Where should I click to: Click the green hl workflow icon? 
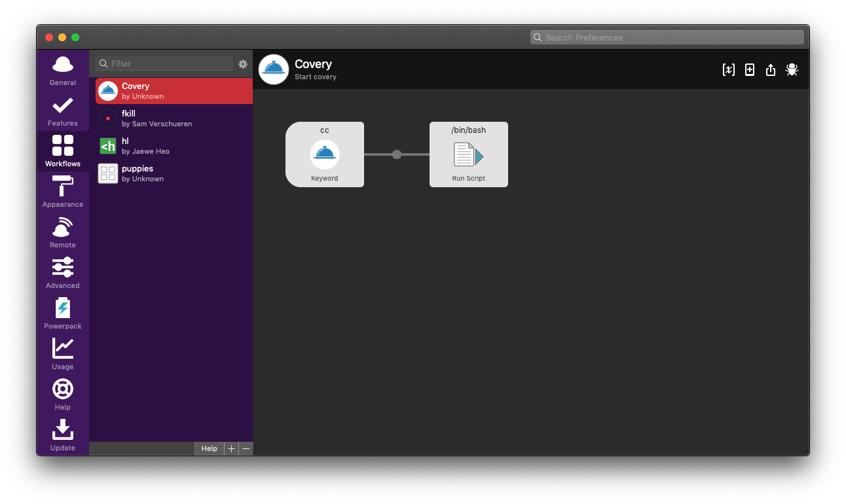click(x=108, y=146)
